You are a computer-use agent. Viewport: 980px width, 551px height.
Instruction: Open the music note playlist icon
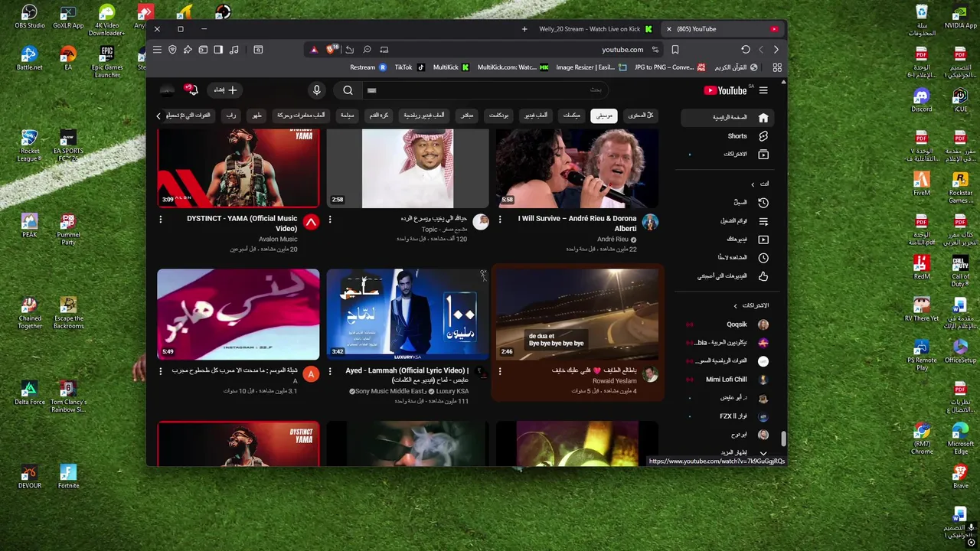click(x=234, y=49)
